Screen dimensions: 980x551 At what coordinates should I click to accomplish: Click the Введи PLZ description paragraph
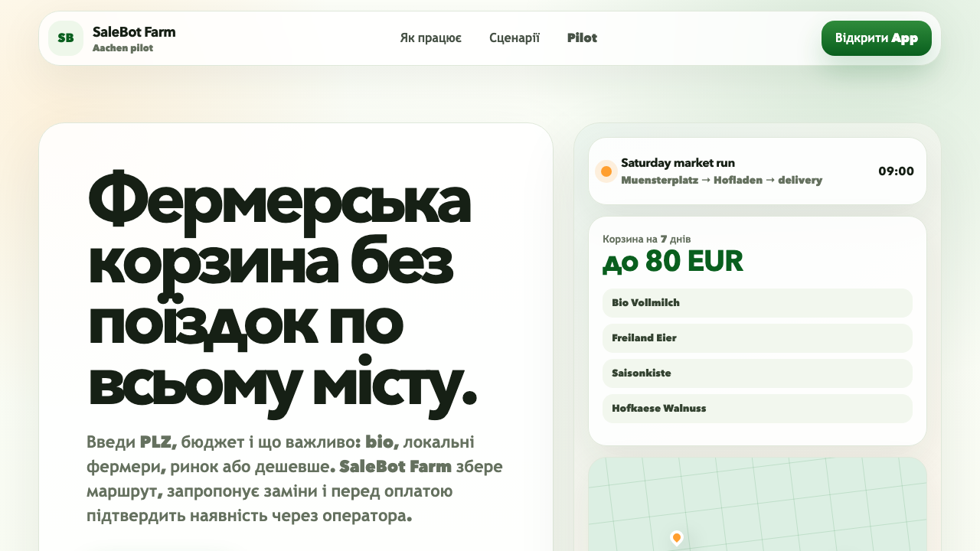[x=295, y=479]
